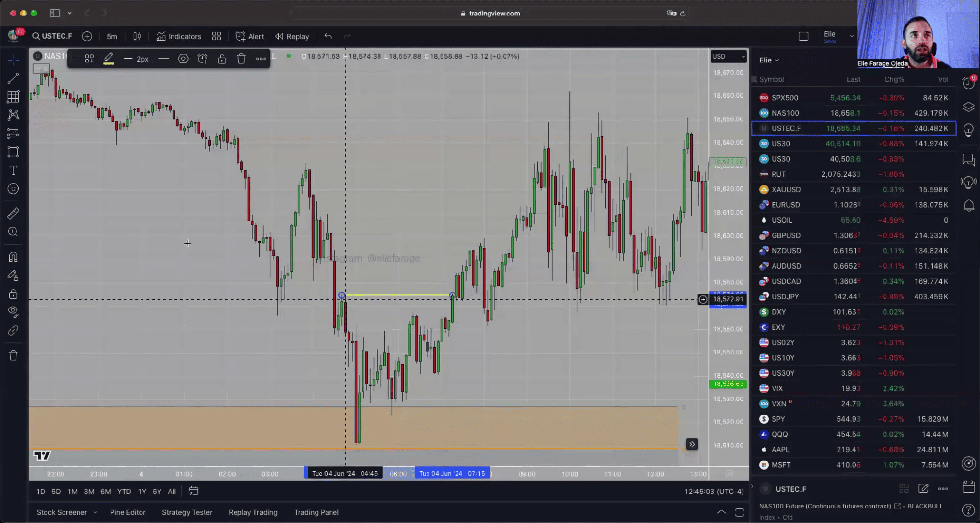Change the line style option
980x523 pixels.
coord(164,59)
